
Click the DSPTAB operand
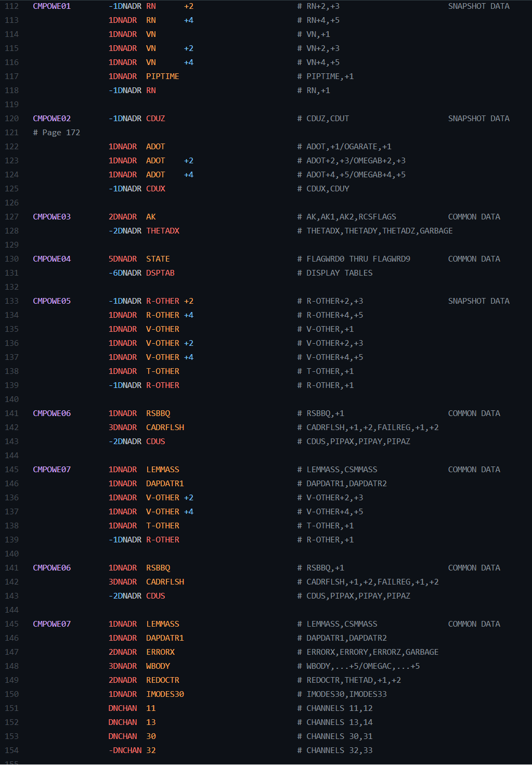coord(160,273)
